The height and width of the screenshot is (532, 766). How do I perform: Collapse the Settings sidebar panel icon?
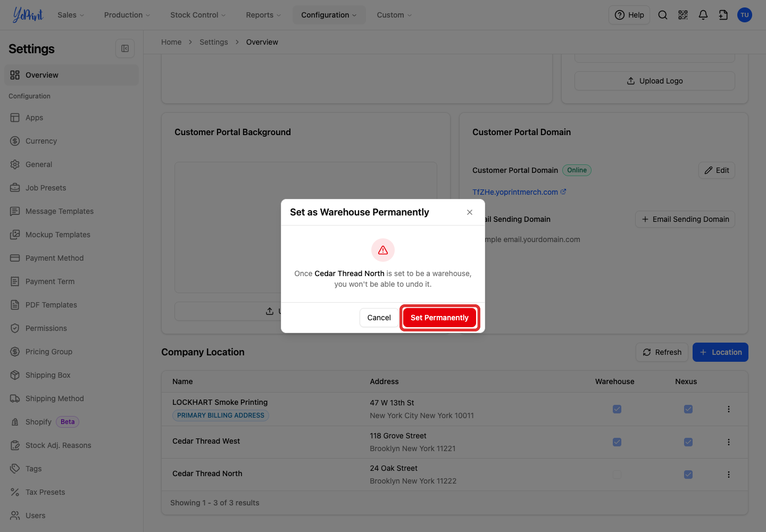(125, 48)
